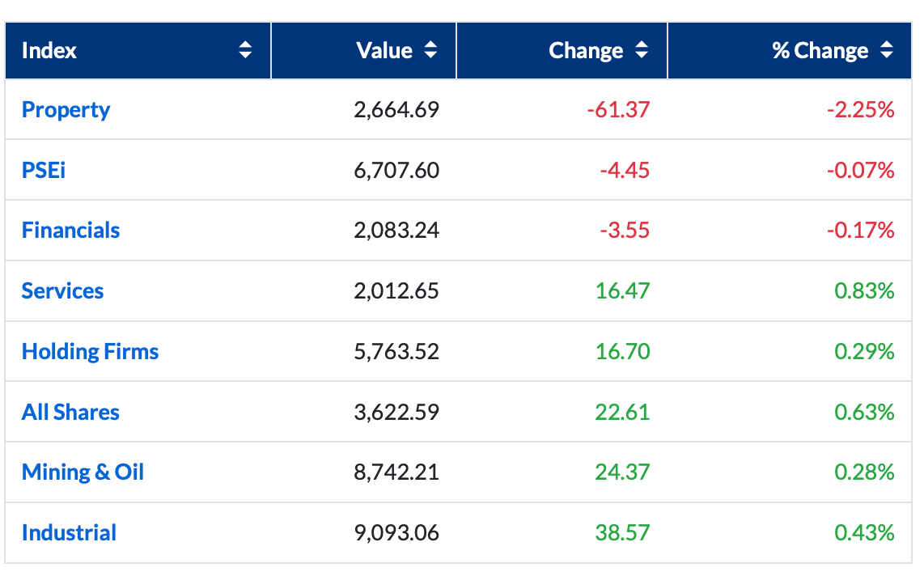Sort table by % Change column arrows
924x576 pixels.
click(887, 50)
